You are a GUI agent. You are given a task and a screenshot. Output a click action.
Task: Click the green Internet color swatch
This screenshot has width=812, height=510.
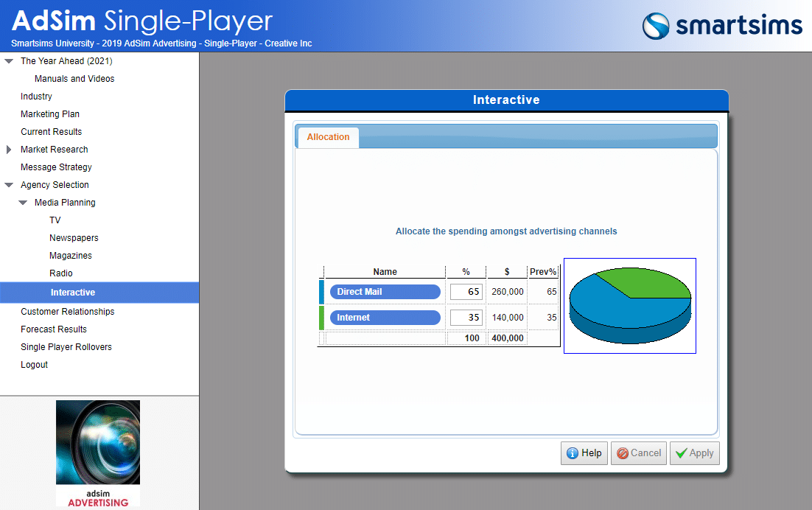tap(321, 318)
